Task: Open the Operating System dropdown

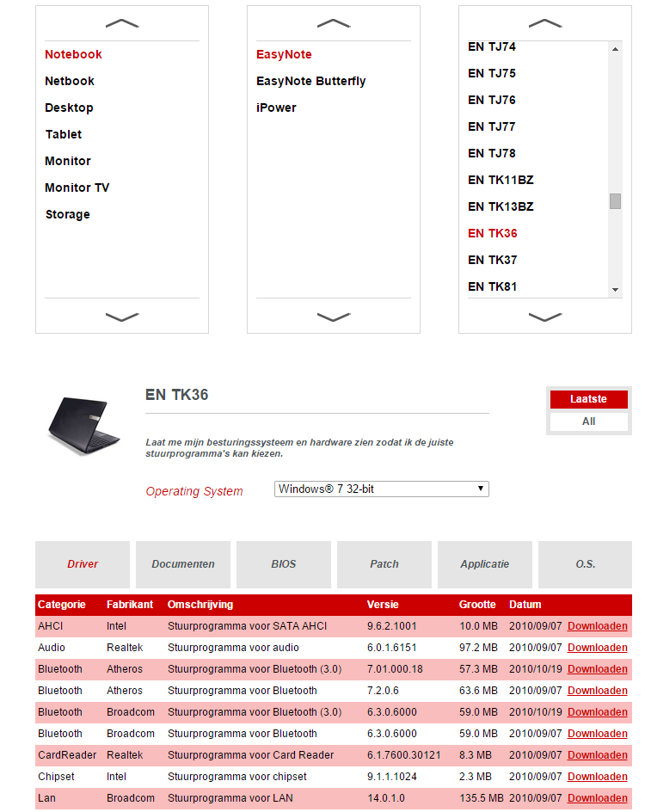Action: pos(382,489)
